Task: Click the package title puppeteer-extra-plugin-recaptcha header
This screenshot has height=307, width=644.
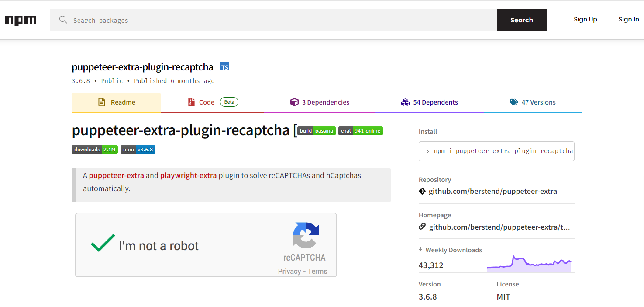Action: click(142, 67)
